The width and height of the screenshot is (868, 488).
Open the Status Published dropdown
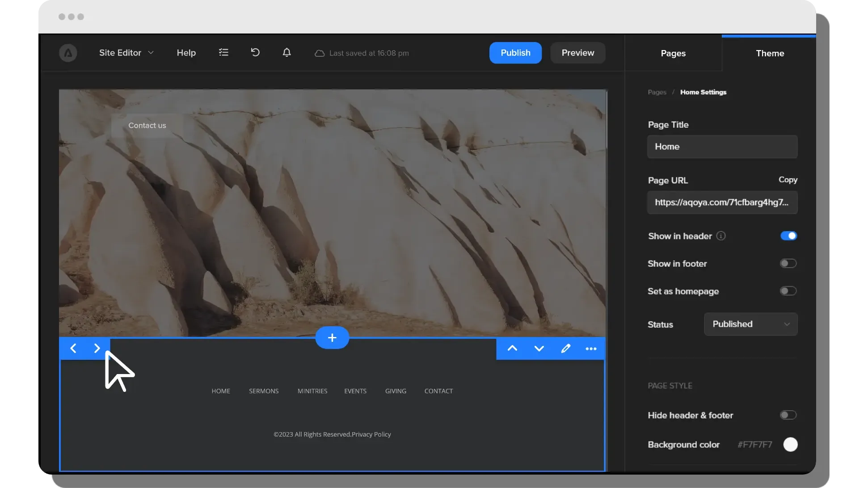[750, 324]
